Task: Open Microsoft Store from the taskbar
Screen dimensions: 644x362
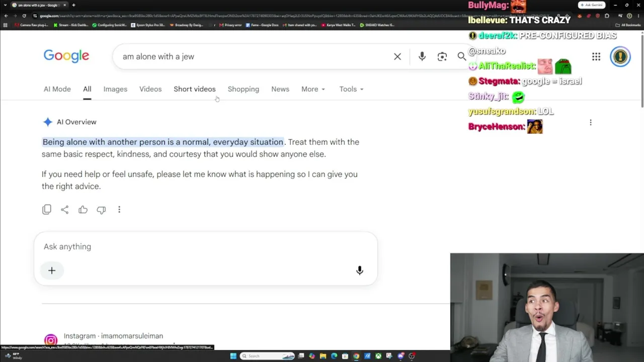Action: pyautogui.click(x=345, y=356)
